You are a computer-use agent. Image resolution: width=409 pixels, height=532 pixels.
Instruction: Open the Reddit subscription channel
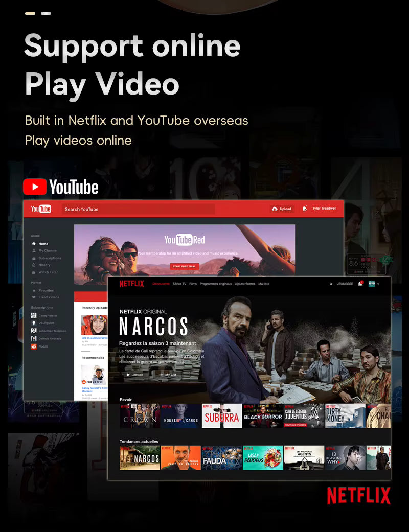(42, 346)
